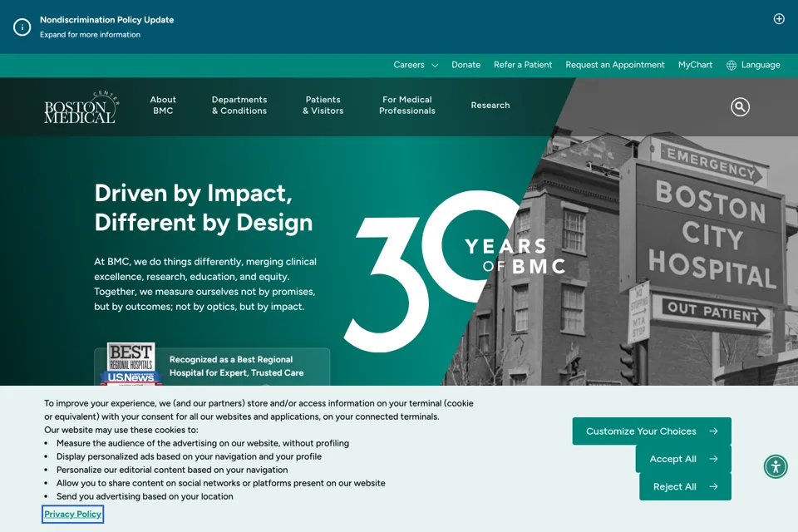
Task: Open the Research menu
Action: 490,105
